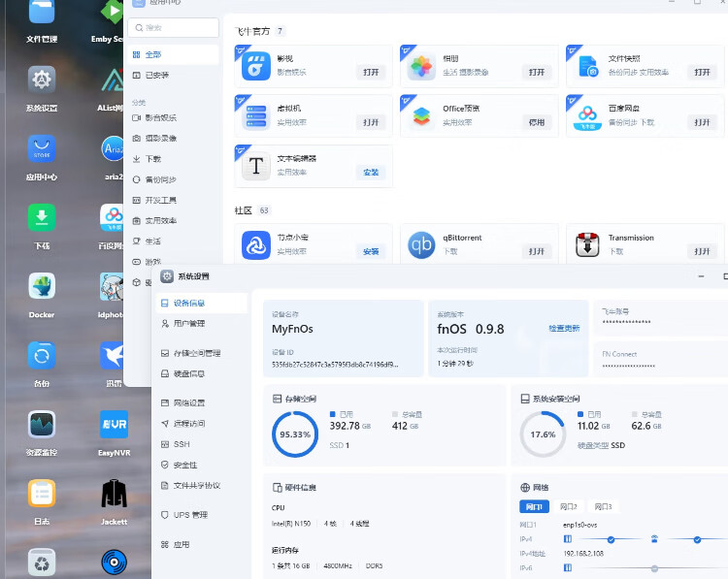Open 安全性 in the settings sidebar
728x579 pixels.
click(x=185, y=465)
